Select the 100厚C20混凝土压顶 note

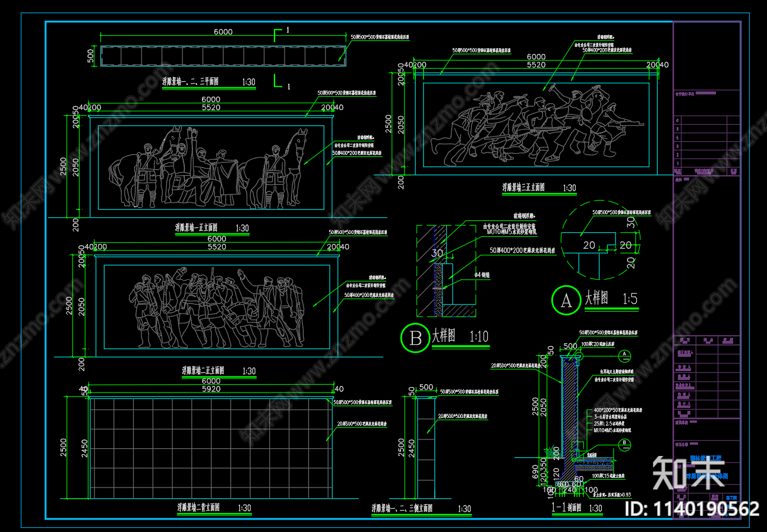point(598,344)
